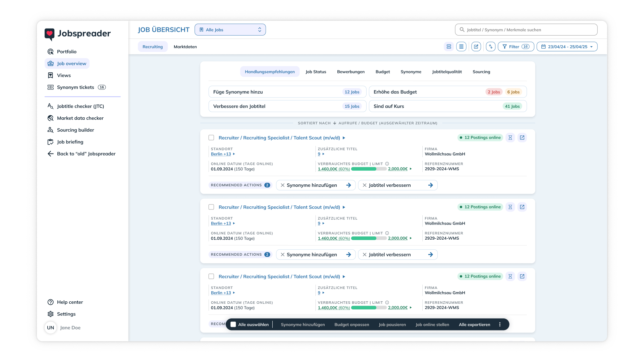This screenshot has width=644, height=362.
Task: Switch to compact list view icon
Action: point(461,47)
